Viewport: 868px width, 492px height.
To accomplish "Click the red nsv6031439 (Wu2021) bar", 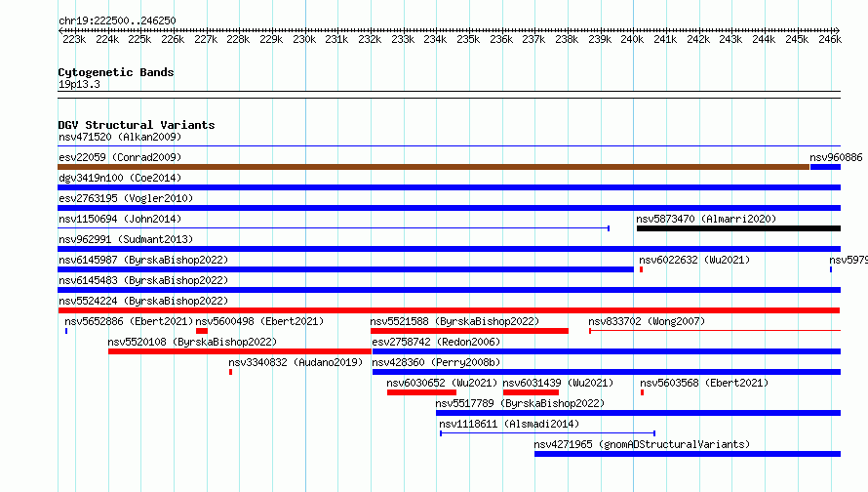I will pos(531,392).
